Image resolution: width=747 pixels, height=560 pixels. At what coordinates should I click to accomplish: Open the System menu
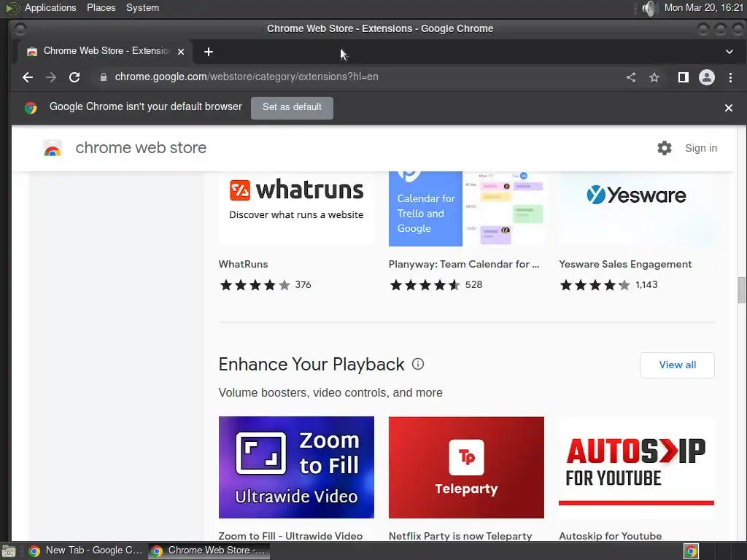tap(142, 7)
